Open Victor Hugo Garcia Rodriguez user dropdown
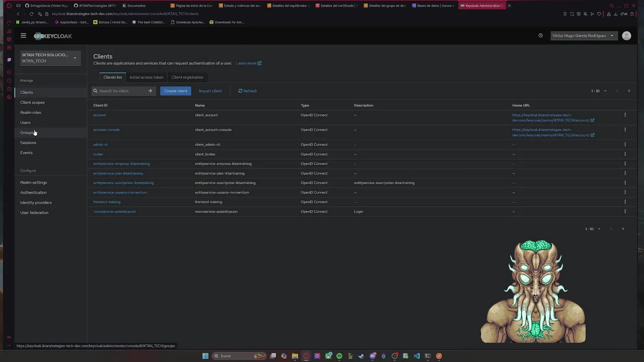 (x=583, y=36)
